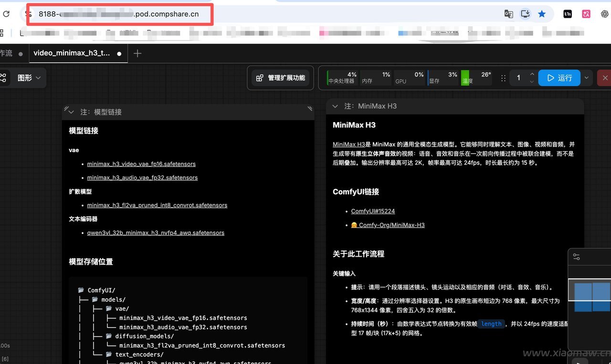This screenshot has width=611, height=364.
Task: Click the 管理扩展功能 button
Action: tap(280, 78)
